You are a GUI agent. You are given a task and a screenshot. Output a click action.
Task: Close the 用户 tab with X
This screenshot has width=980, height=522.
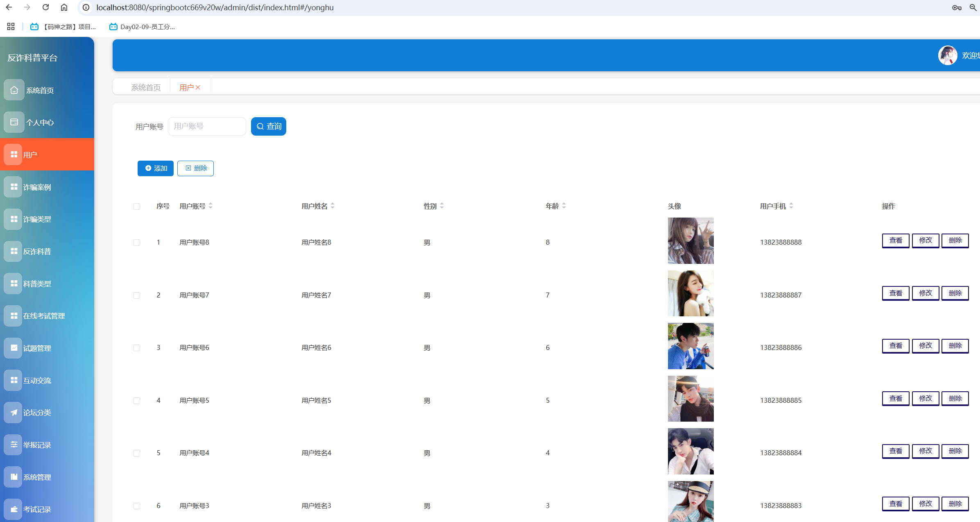pyautogui.click(x=198, y=87)
